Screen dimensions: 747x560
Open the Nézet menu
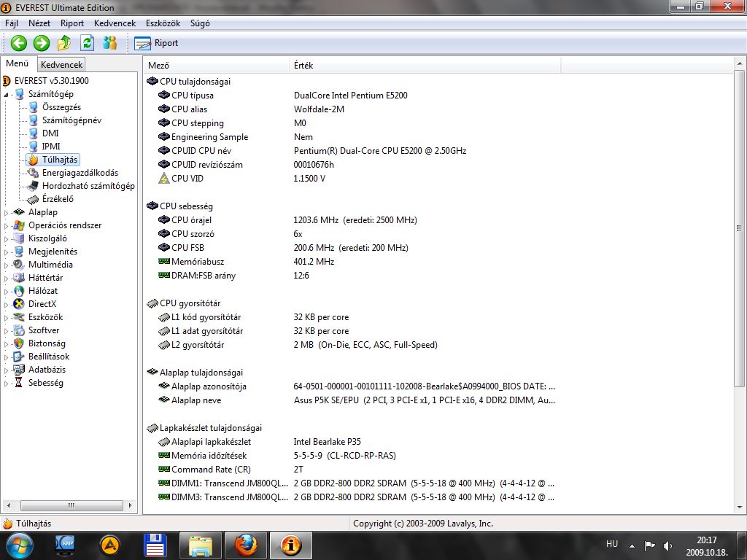point(39,23)
